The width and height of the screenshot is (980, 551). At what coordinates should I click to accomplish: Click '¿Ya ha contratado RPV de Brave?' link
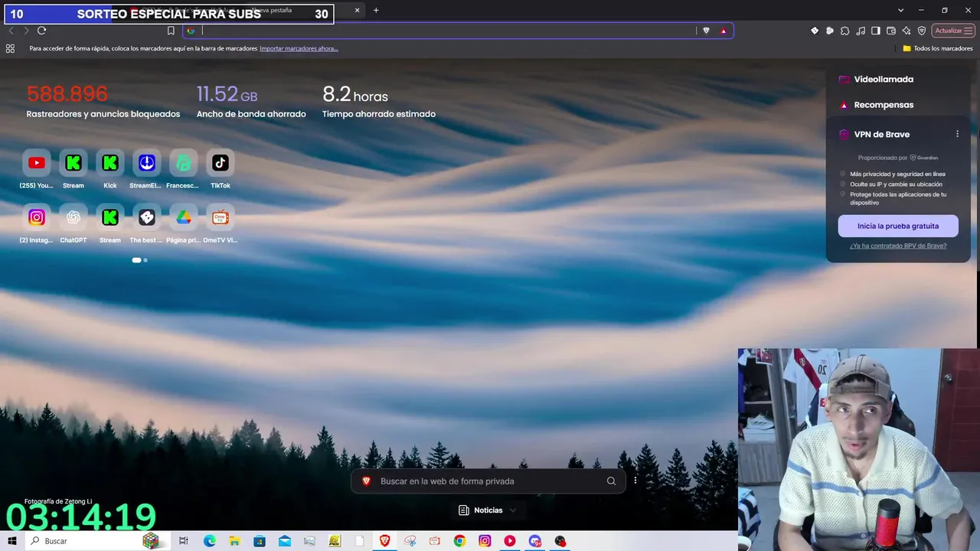(x=898, y=246)
